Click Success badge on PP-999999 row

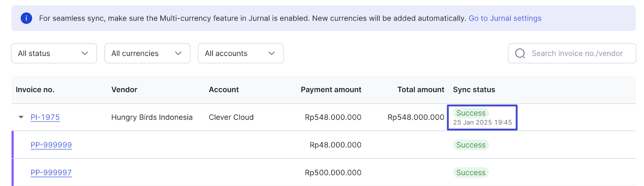(x=471, y=145)
